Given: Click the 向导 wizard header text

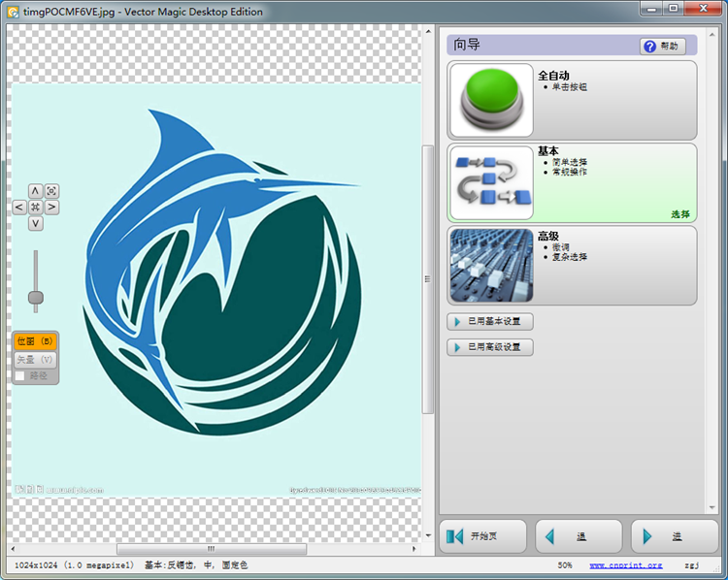Looking at the screenshot, I should (x=467, y=45).
